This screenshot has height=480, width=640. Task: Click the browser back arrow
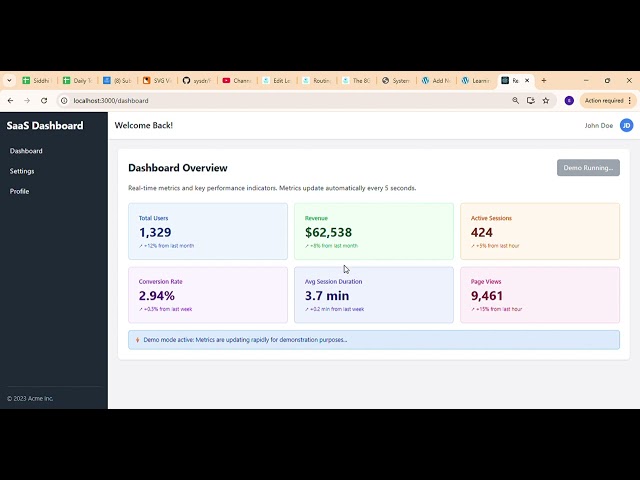[x=11, y=100]
